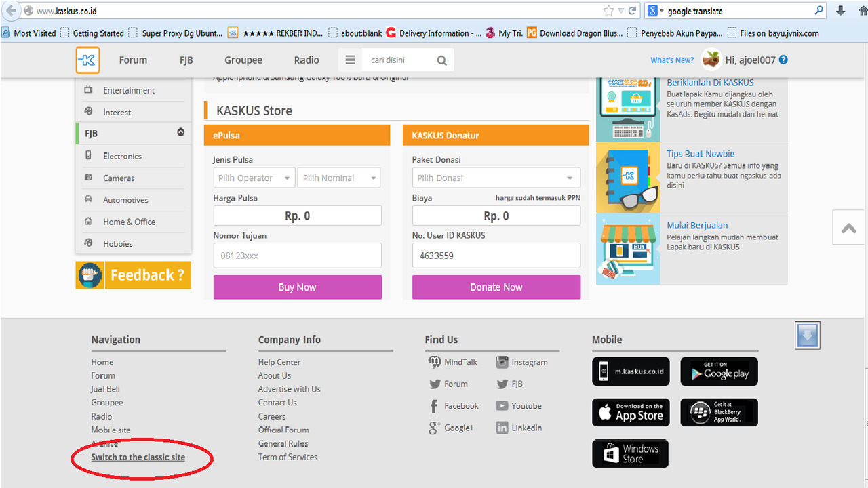Open Mulai Berjualan link
The height and width of the screenshot is (488, 868).
tap(697, 225)
